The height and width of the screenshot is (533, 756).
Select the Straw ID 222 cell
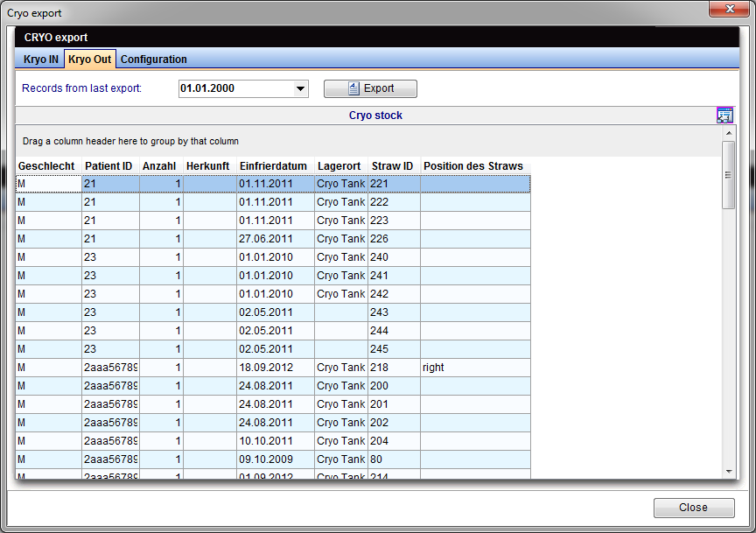pos(394,202)
